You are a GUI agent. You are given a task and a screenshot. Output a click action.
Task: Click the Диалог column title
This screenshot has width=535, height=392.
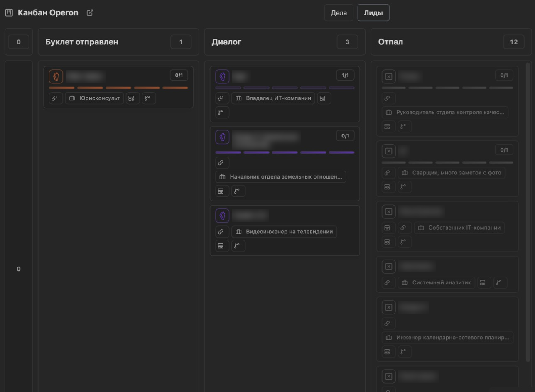click(x=226, y=42)
